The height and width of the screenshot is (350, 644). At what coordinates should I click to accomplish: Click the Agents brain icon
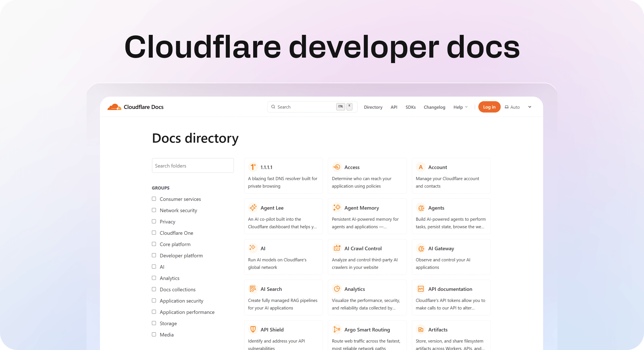(x=420, y=208)
